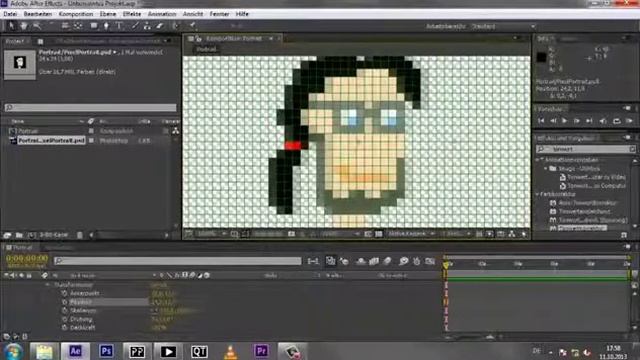Select the Unified Camera tool
Screen dimensions: 640x360
[x=65, y=26]
